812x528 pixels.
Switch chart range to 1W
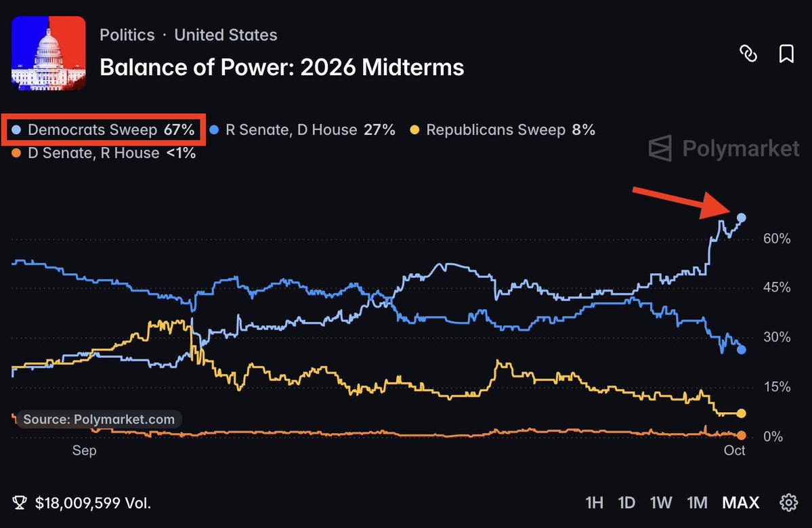click(x=661, y=503)
